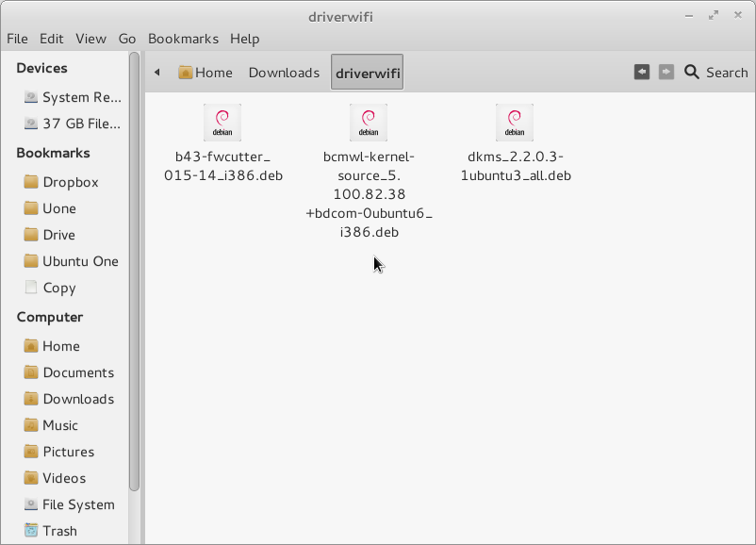Switch to the Downloads breadcrumb
Viewport: 756px width, 545px height.
(283, 72)
